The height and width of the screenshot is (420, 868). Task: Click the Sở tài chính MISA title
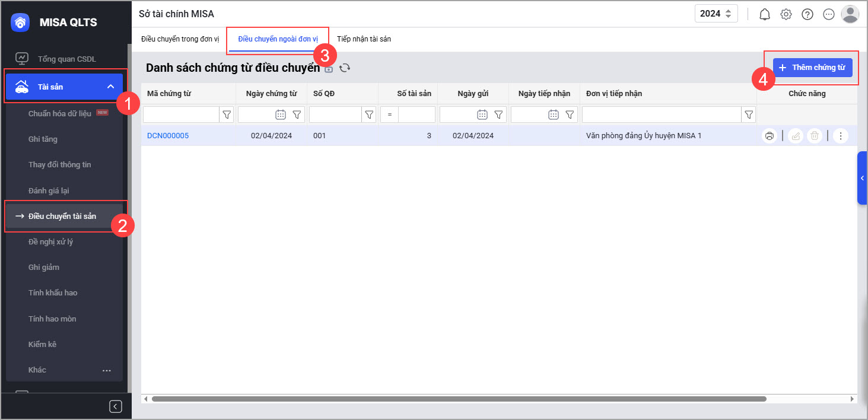click(176, 14)
